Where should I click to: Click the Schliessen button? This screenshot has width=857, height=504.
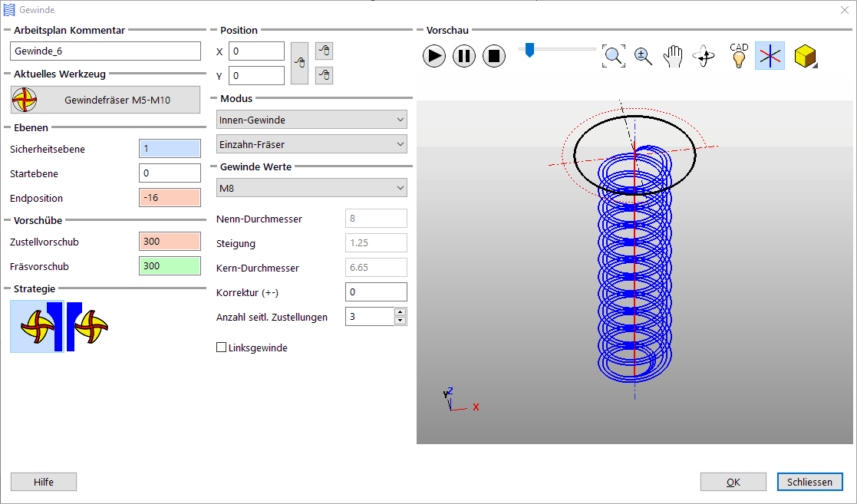click(809, 482)
